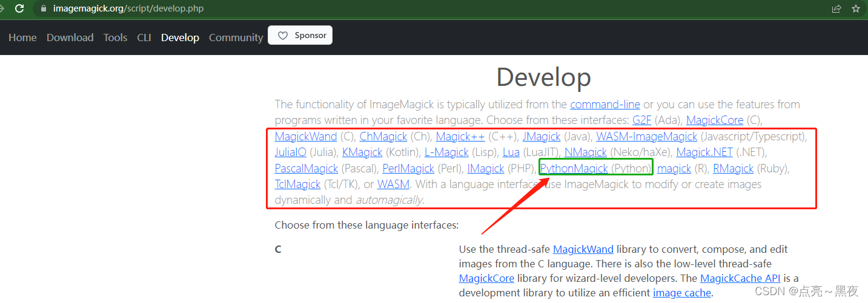This screenshot has height=303, width=868.
Task: Open the MagickCore link in intro paragraph
Action: click(x=715, y=120)
